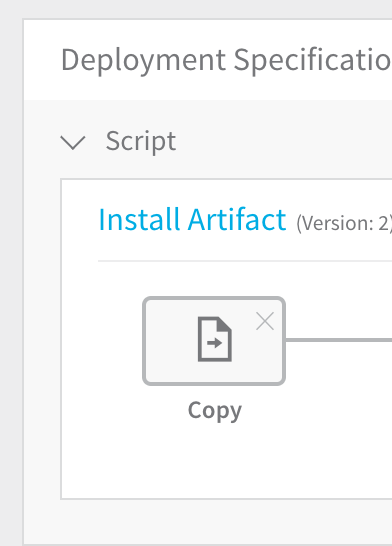Click the divider line under Install Artifact
This screenshot has height=546, width=392.
(245, 260)
